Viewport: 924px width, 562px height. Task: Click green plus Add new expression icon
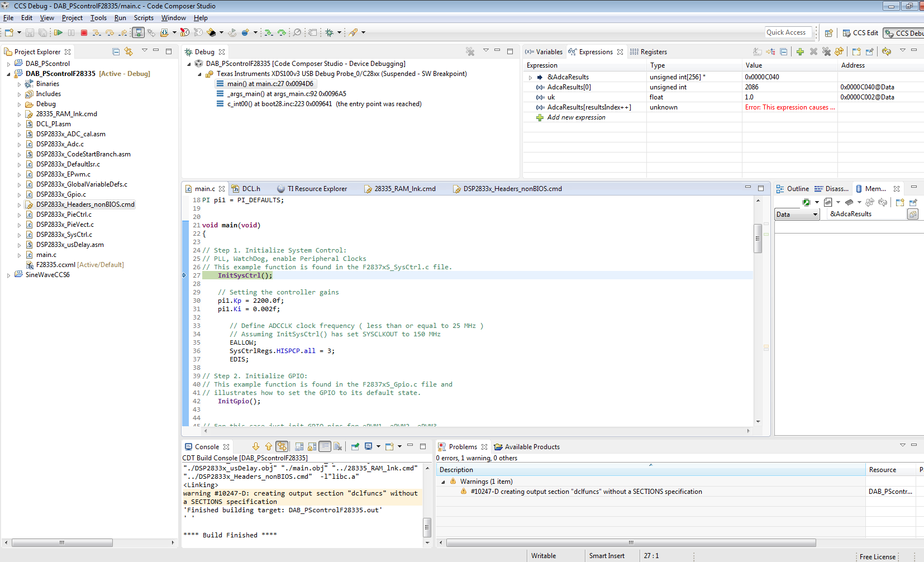[800, 52]
